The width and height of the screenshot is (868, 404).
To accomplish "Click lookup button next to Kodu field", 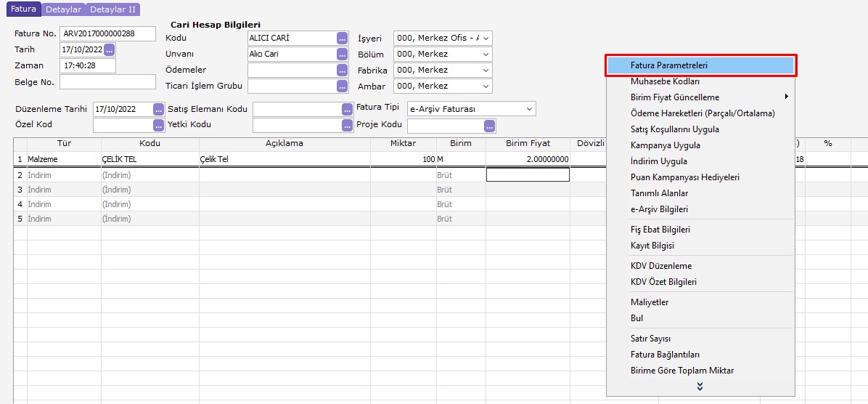I will click(x=343, y=39).
